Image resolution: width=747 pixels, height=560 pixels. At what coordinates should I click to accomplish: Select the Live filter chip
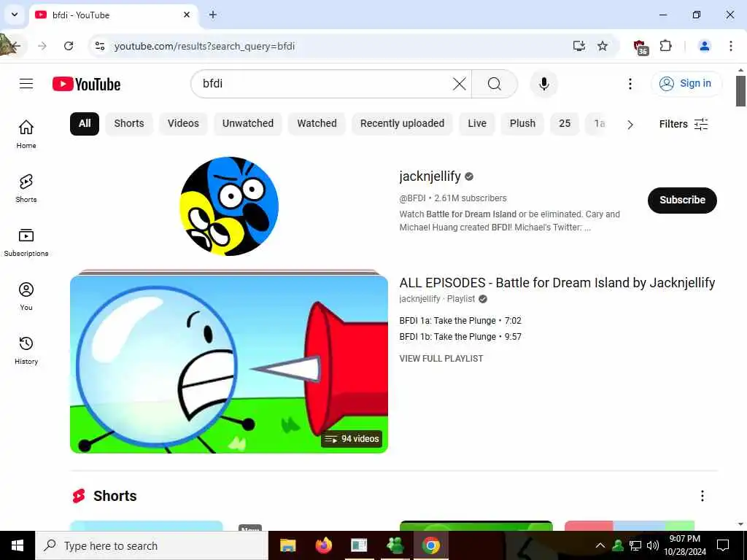click(477, 124)
